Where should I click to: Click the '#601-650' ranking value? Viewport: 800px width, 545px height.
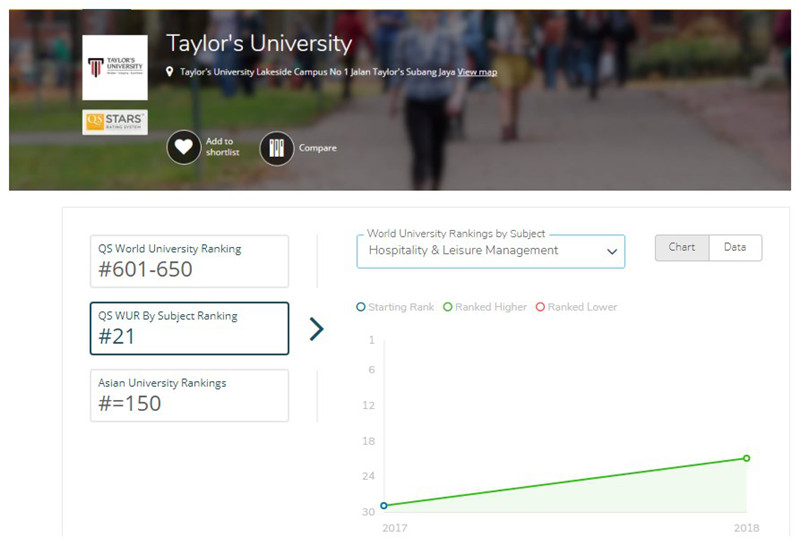click(145, 269)
